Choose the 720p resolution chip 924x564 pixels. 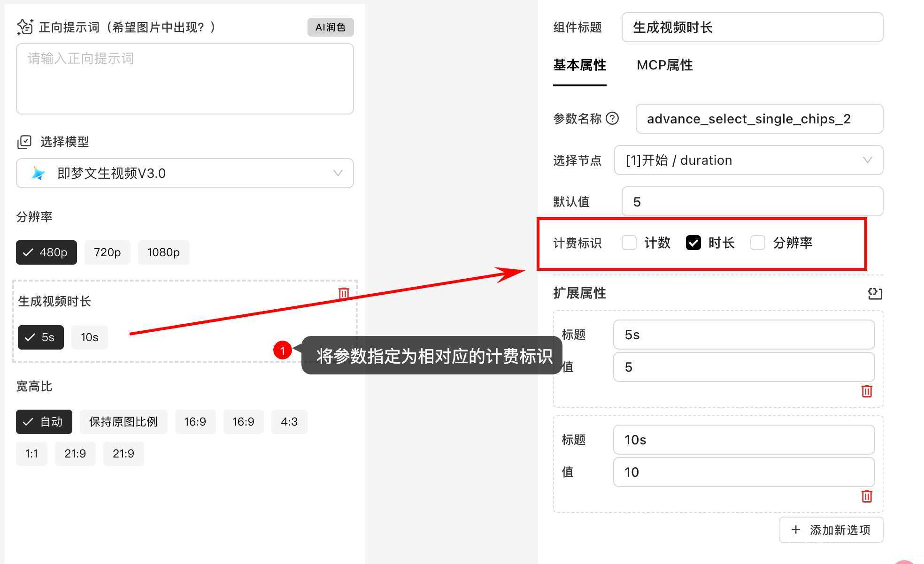[107, 252]
